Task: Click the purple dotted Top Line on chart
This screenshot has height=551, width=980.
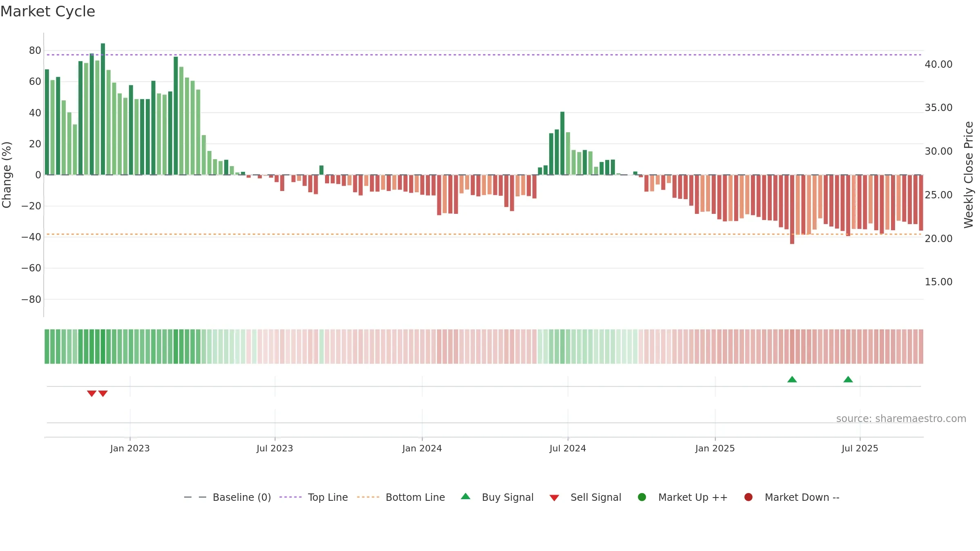Action: click(484, 55)
